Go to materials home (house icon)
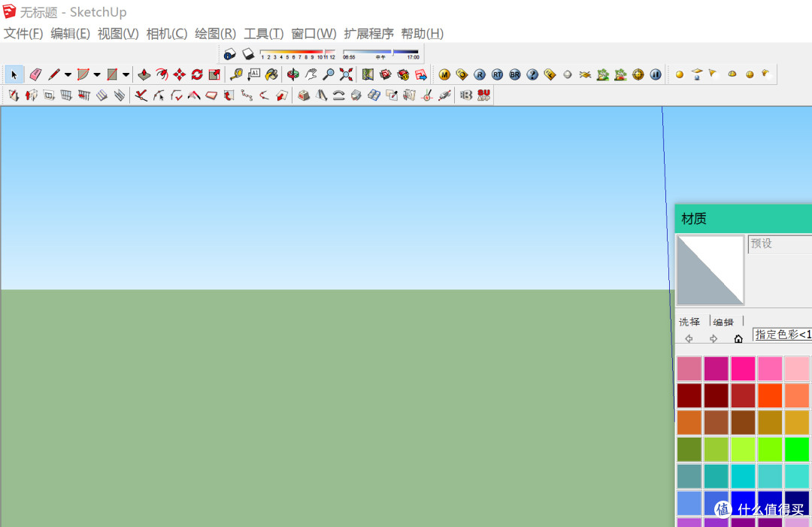 pos(738,338)
